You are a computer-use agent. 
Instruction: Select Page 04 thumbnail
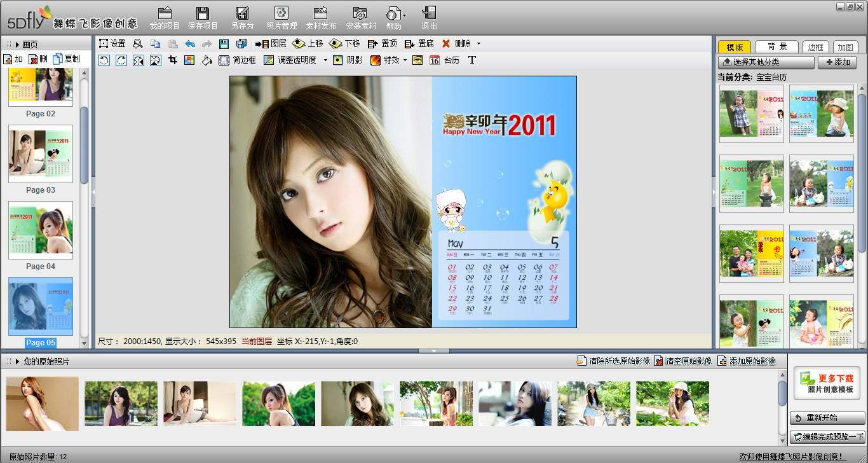click(x=41, y=230)
